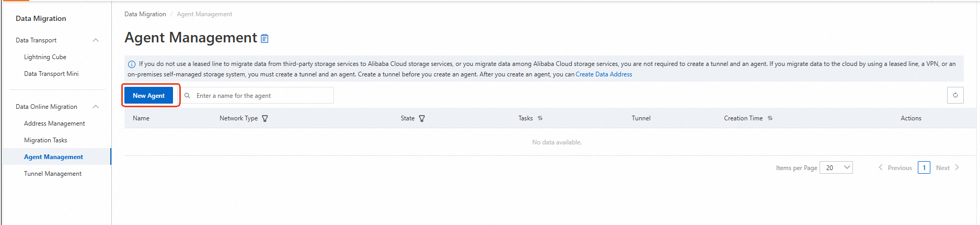This screenshot has width=980, height=225.
Task: Select Address Management in sidebar
Action: coord(54,123)
